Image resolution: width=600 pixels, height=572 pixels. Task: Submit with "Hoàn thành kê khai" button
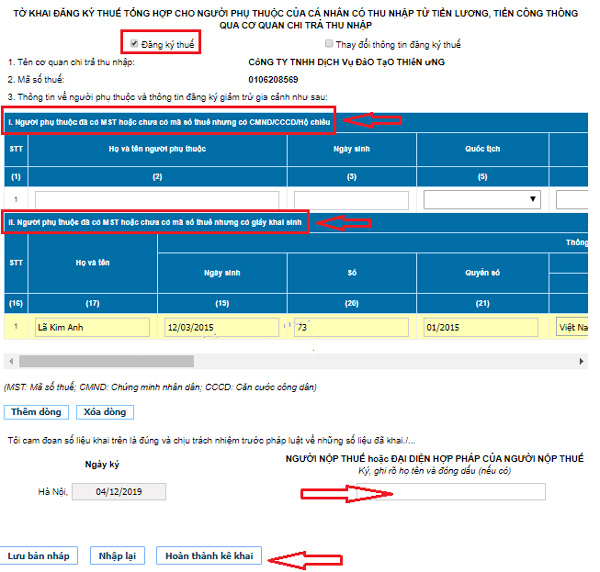coord(209,555)
